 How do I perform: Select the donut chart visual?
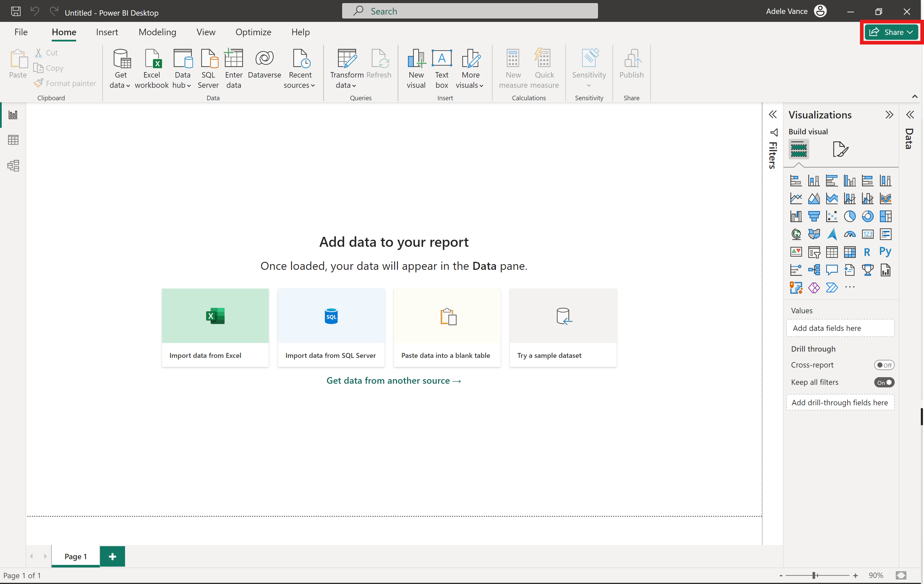867,216
